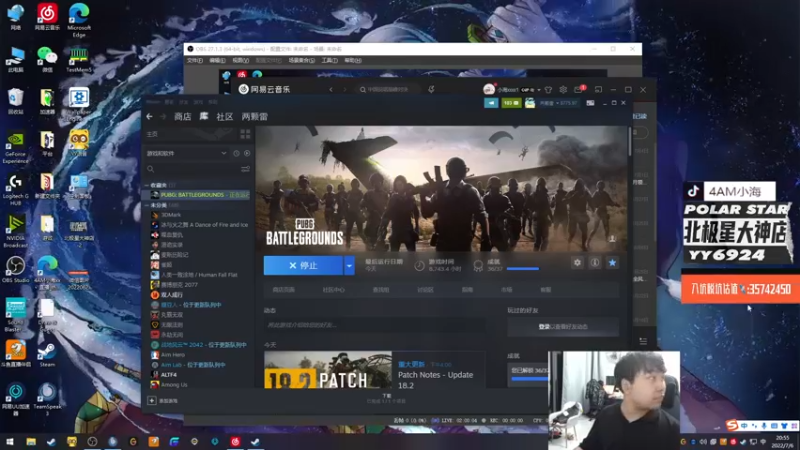Collapse the 未分类 uncategorized category
Viewport: 800px width, 450px height.
coord(146,205)
